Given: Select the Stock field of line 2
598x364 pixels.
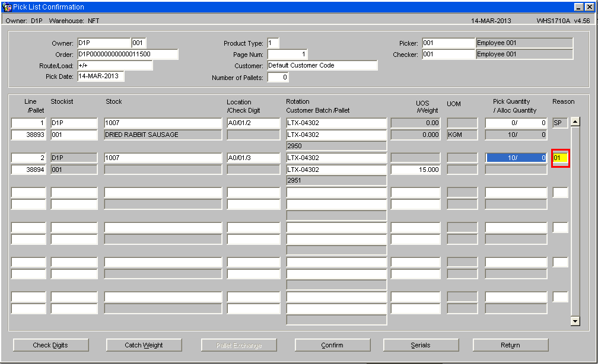Looking at the screenshot, I should coord(163,158).
